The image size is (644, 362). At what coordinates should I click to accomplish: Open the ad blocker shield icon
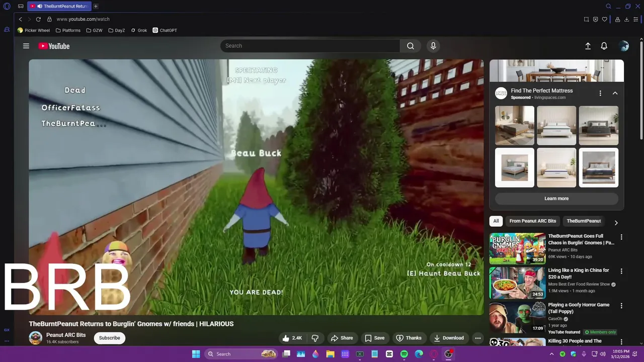tap(595, 19)
